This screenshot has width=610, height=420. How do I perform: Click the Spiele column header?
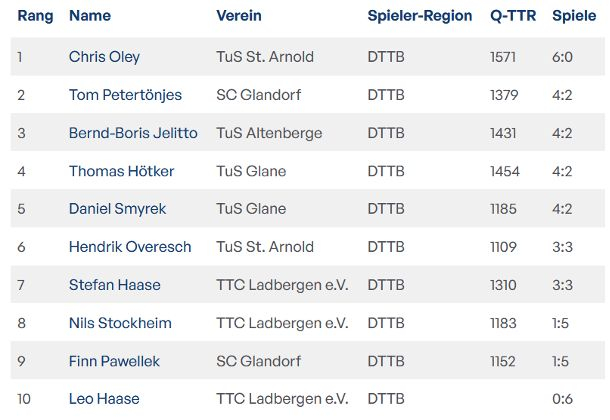574,16
